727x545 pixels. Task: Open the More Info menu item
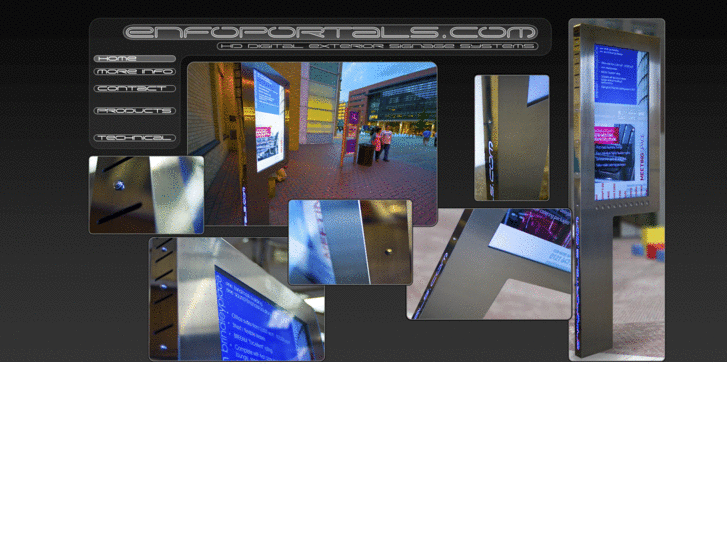[x=134, y=71]
